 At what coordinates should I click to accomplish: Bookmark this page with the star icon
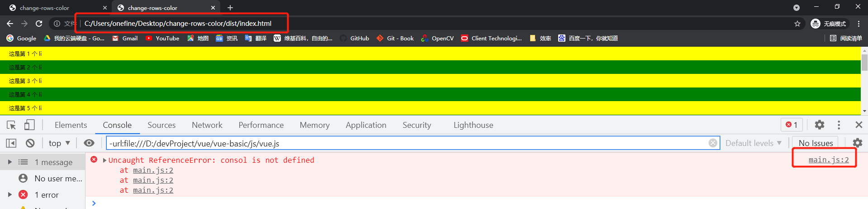tap(797, 24)
